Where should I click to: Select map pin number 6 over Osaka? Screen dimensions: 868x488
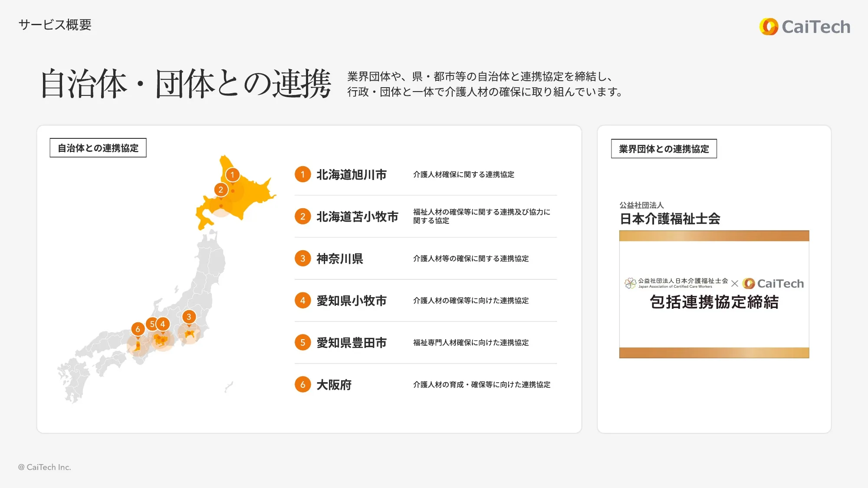138,329
